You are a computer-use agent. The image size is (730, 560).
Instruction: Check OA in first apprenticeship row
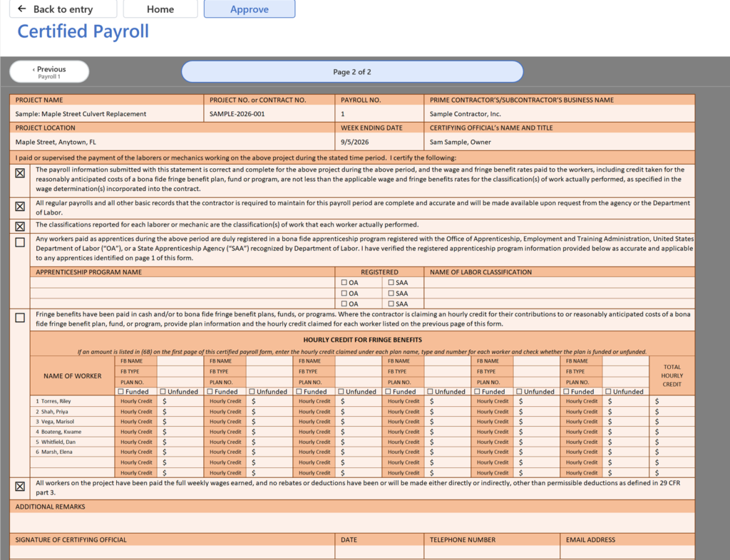click(x=344, y=282)
